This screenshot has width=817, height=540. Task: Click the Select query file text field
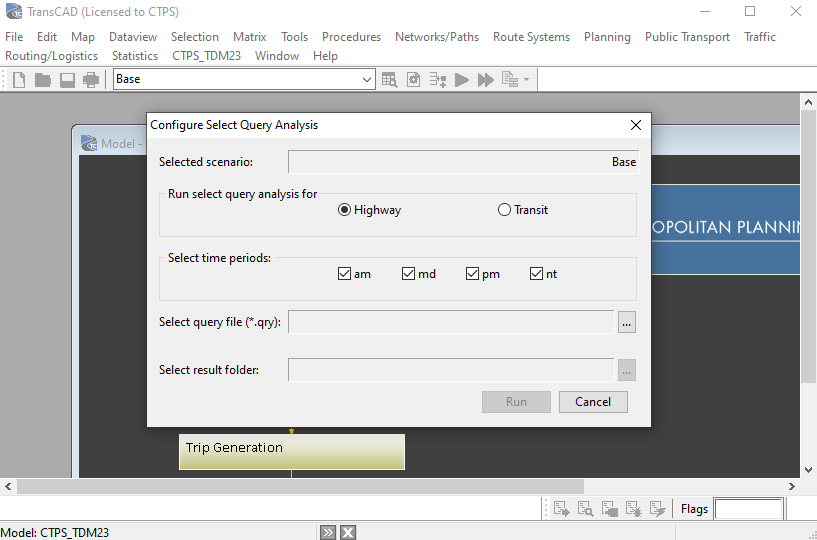451,322
